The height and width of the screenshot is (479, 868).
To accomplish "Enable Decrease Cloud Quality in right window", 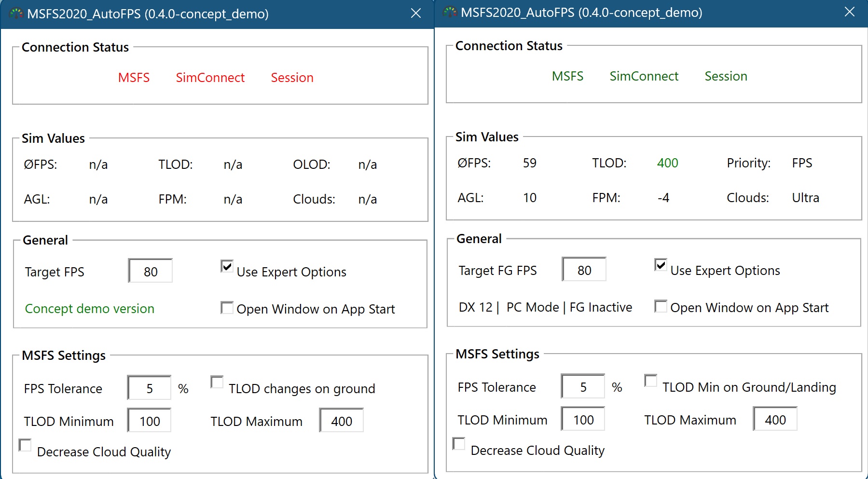I will point(459,444).
